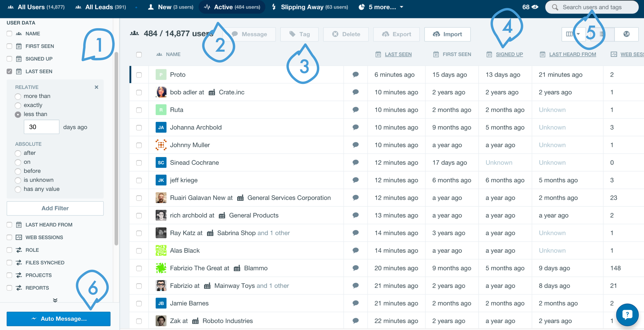Enable the NAME filter checkbox

pyautogui.click(x=9, y=33)
